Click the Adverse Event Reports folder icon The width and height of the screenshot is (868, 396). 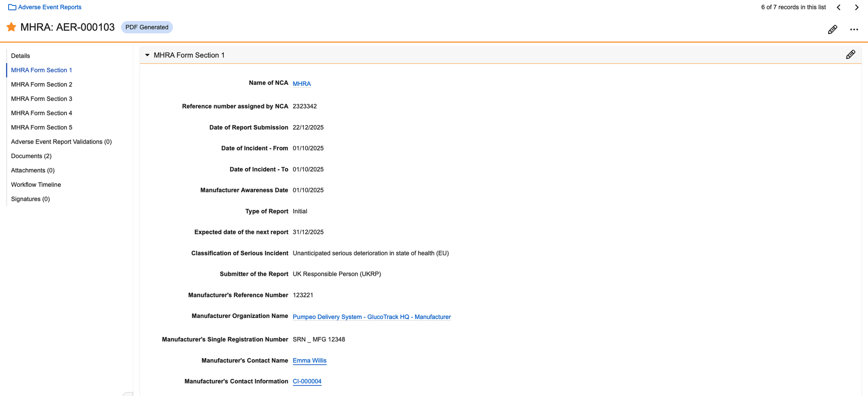(x=12, y=7)
